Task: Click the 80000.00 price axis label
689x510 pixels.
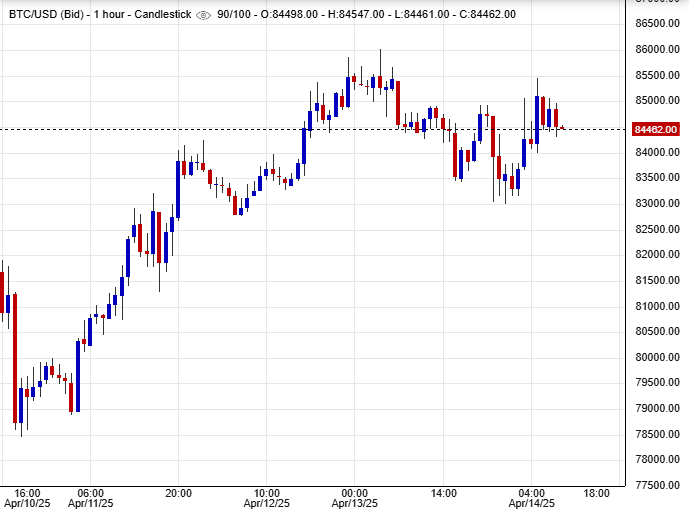Action: [656, 357]
